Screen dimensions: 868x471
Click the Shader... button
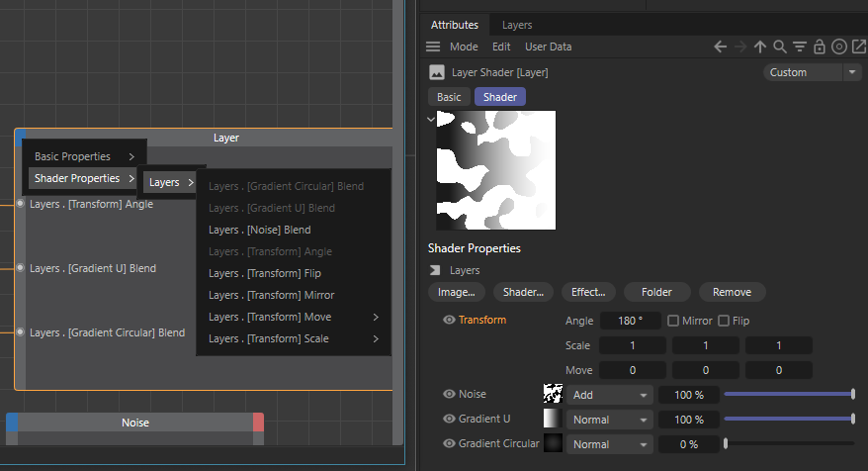point(523,292)
